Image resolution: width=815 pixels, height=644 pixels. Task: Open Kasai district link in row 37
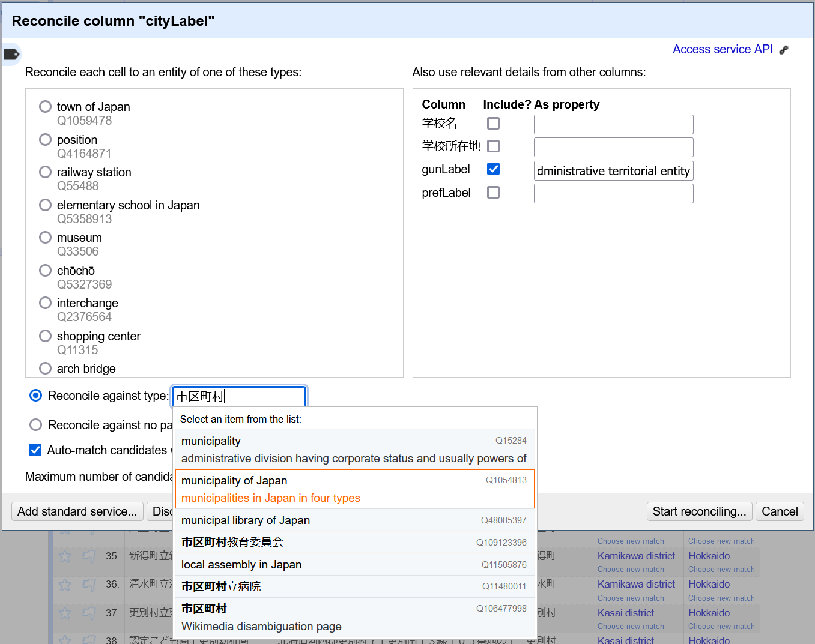point(626,613)
